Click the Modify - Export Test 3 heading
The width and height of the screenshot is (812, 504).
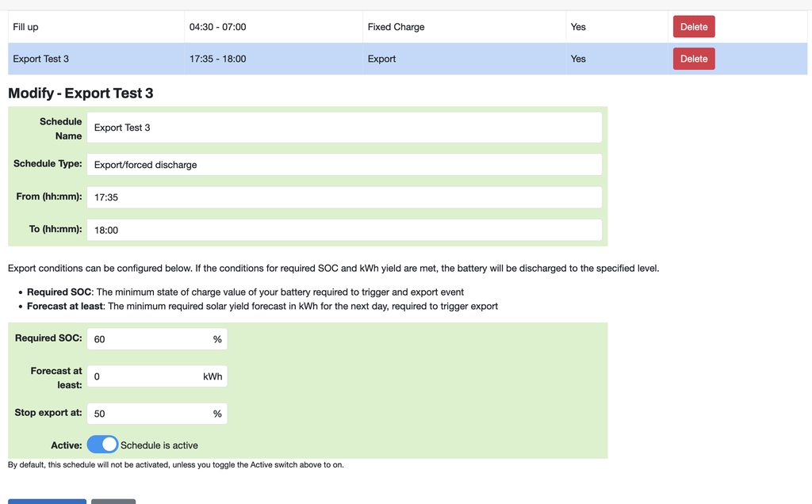(81, 94)
